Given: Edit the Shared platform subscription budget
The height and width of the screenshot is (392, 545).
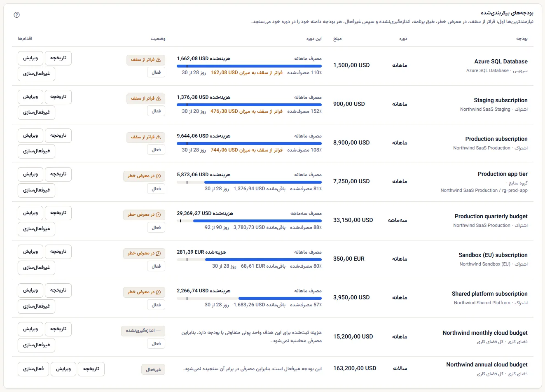Looking at the screenshot, I should 30,290.
